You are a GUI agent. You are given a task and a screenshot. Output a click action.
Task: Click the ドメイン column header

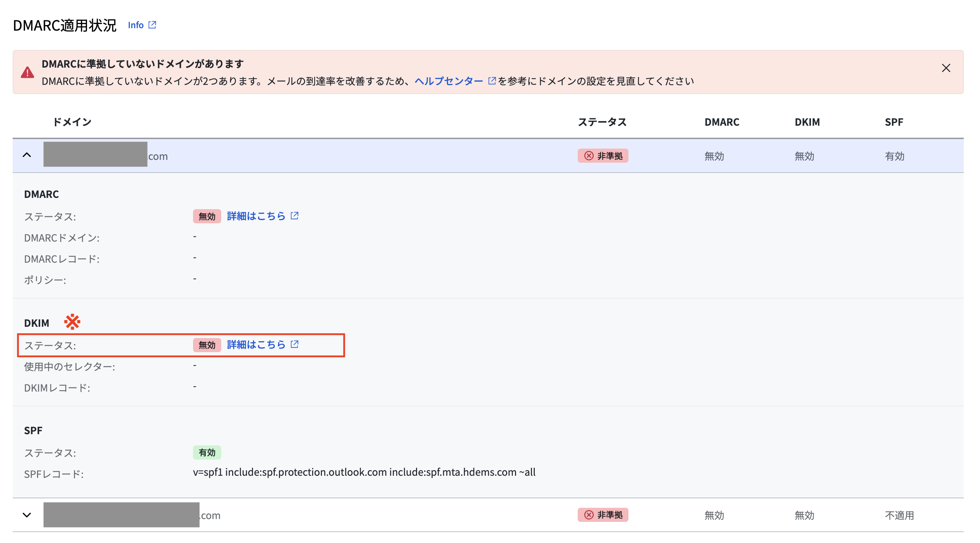click(72, 122)
